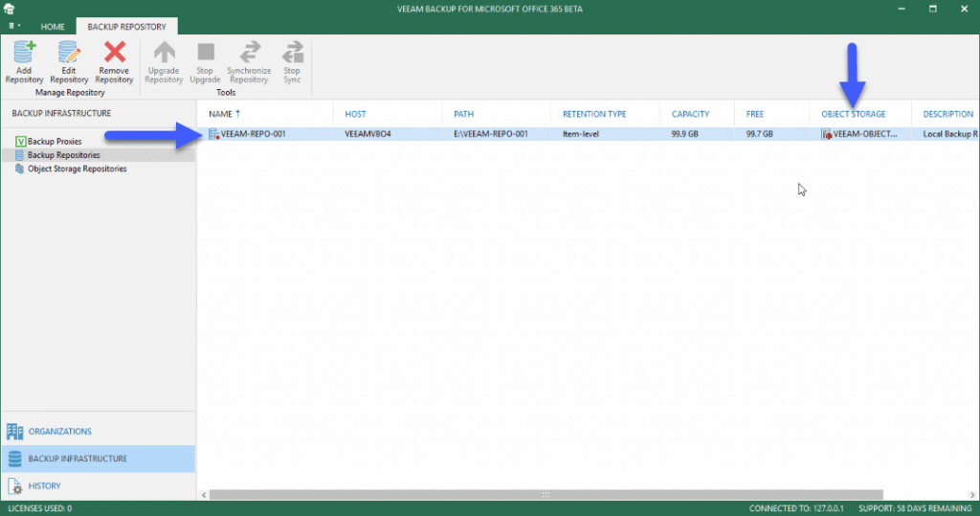Click the Veeam app icon in title bar
This screenshot has height=516, width=980.
9,9
